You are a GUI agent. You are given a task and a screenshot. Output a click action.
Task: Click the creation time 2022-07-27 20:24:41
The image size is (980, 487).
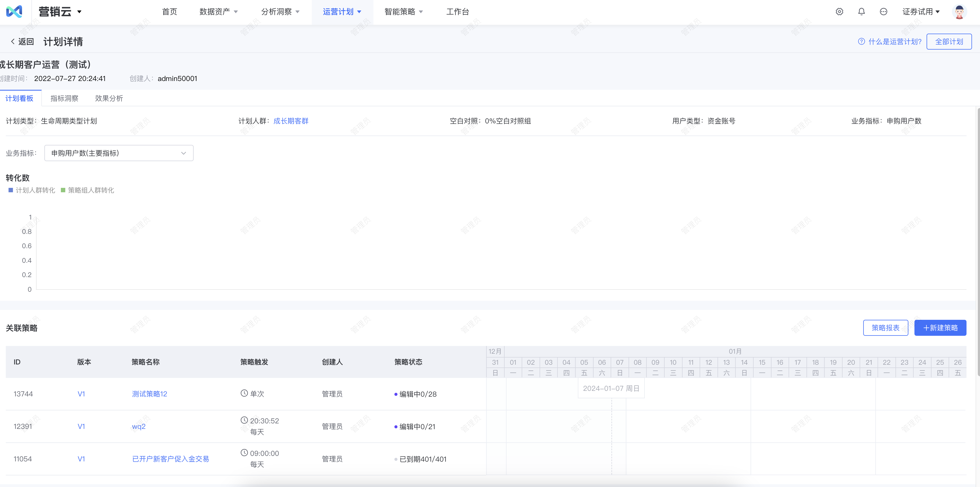(70, 79)
